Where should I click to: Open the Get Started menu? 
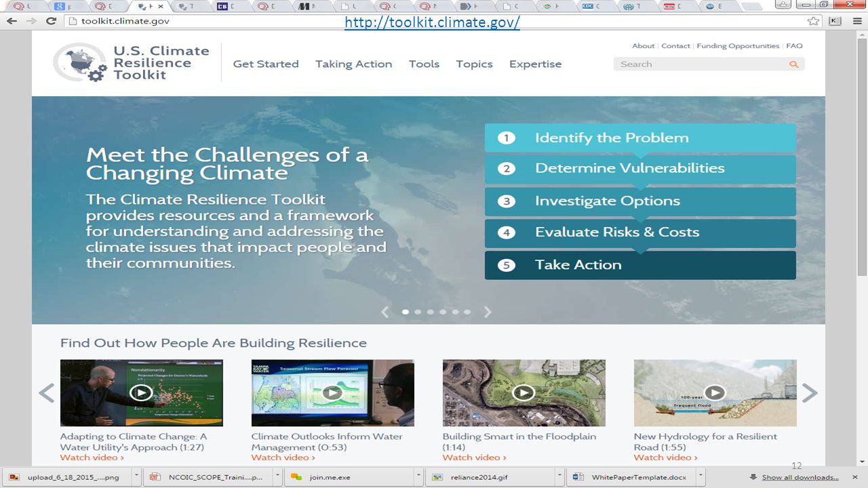pyautogui.click(x=266, y=64)
